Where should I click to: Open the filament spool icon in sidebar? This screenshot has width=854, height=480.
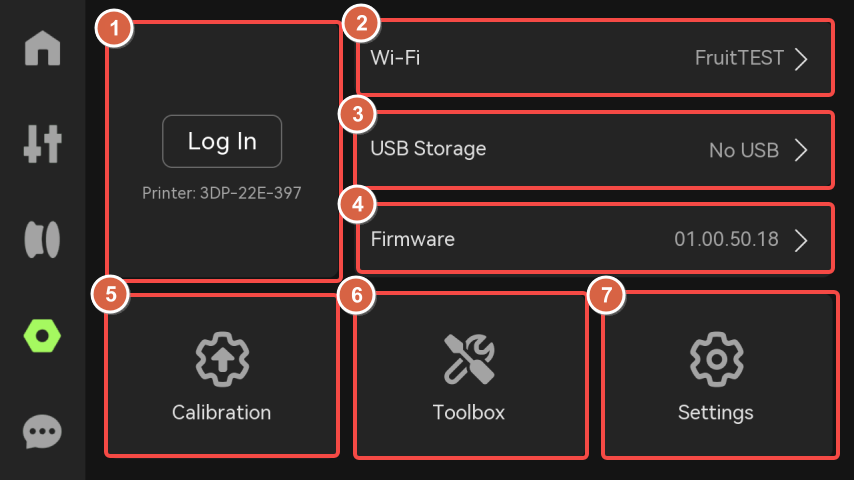click(x=42, y=240)
